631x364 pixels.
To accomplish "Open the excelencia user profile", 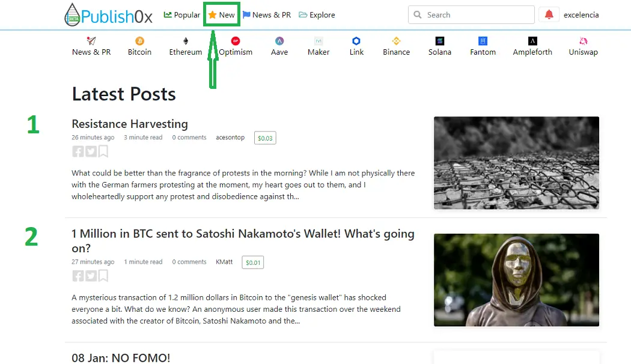I will pos(581,15).
